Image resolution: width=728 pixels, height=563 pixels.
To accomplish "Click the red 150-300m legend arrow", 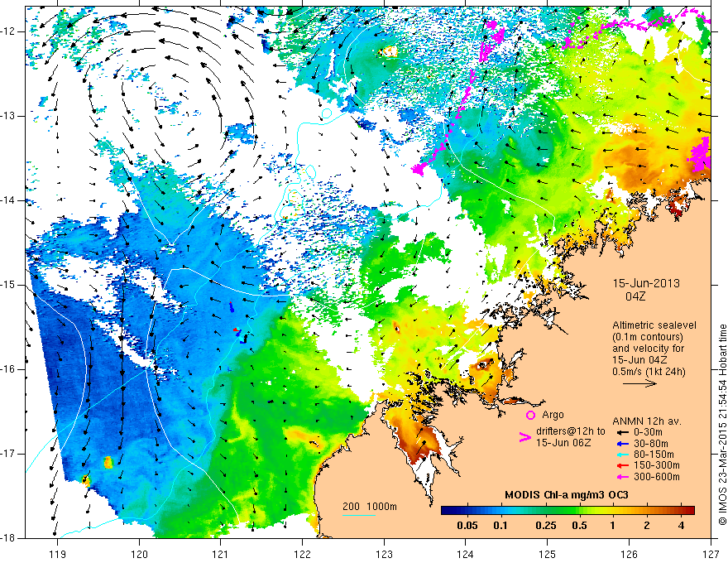I will [x=623, y=465].
